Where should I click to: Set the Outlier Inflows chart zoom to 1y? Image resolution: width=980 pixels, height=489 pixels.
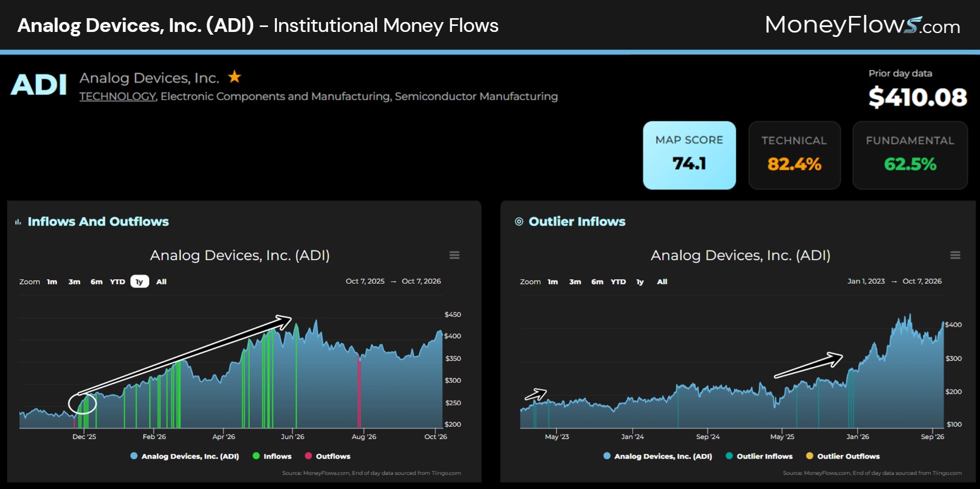[640, 281]
